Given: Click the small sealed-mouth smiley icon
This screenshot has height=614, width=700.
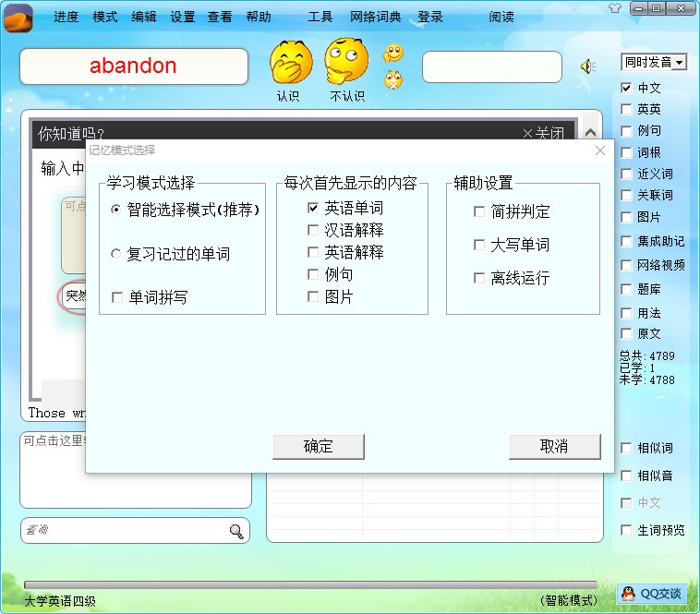Looking at the screenshot, I should pyautogui.click(x=393, y=80).
